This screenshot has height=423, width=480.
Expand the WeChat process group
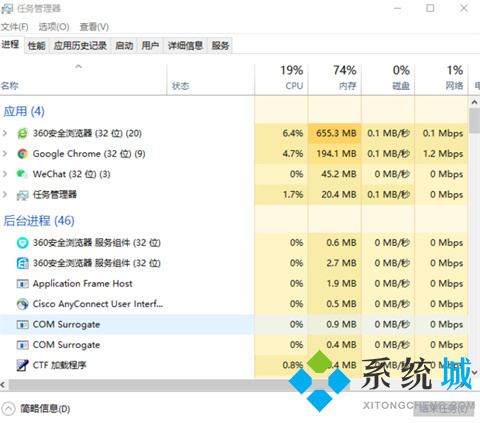[5, 174]
